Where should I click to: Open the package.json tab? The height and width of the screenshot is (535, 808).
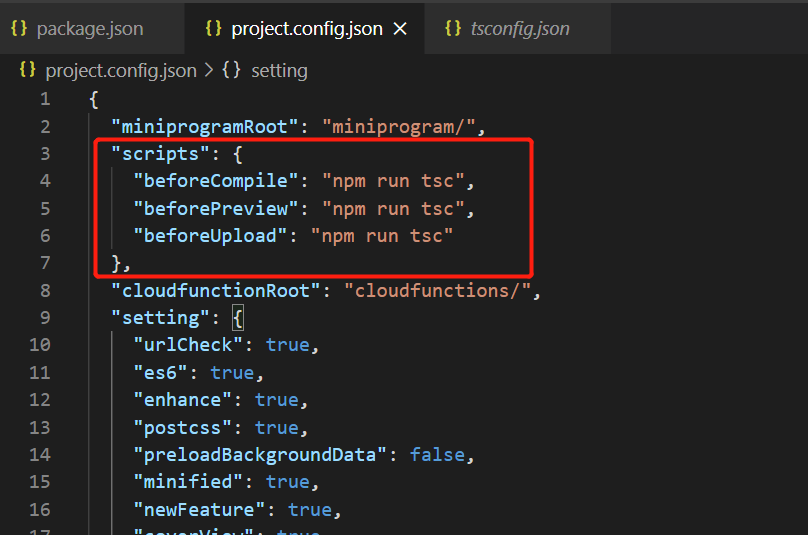tap(90, 29)
